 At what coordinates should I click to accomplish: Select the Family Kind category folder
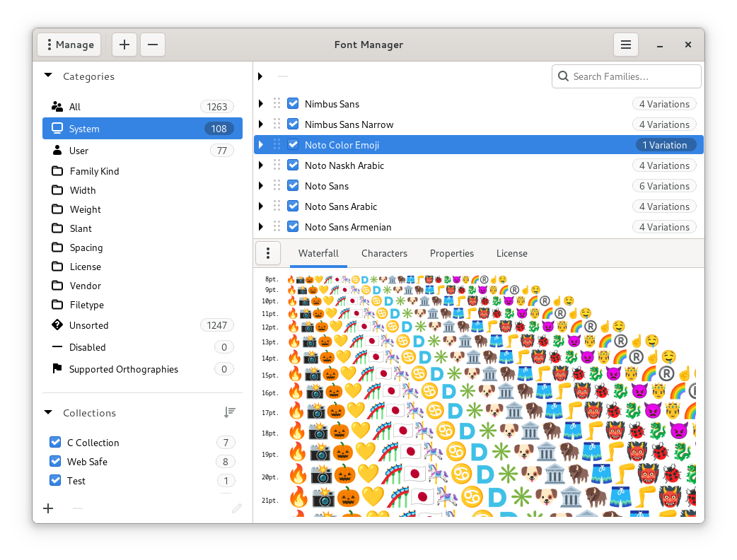point(94,171)
